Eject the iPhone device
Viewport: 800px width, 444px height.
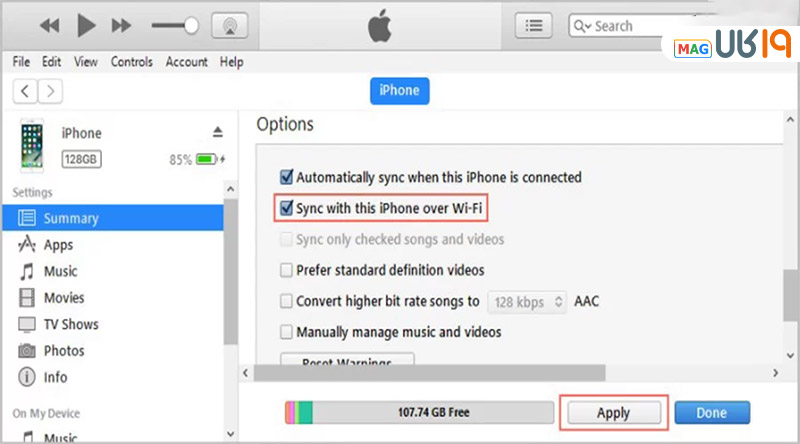(218, 133)
